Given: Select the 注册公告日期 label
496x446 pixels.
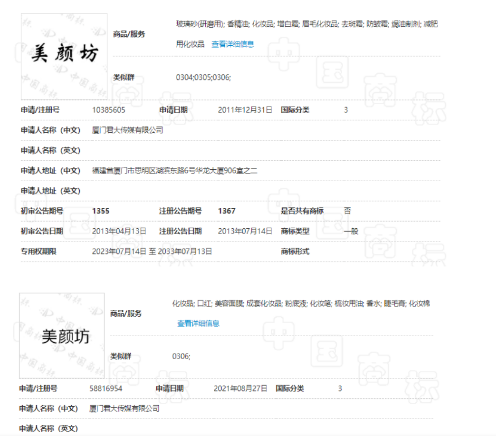Looking at the screenshot, I should click(x=180, y=231).
